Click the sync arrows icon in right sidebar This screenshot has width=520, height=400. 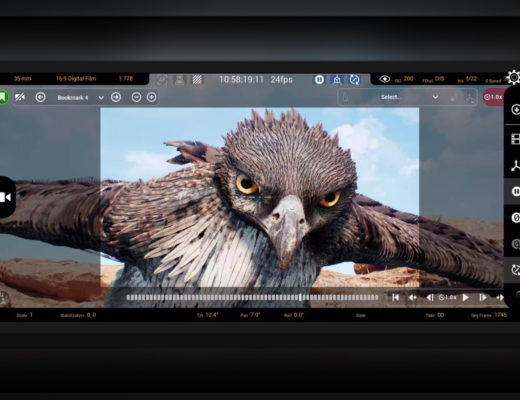(x=515, y=270)
